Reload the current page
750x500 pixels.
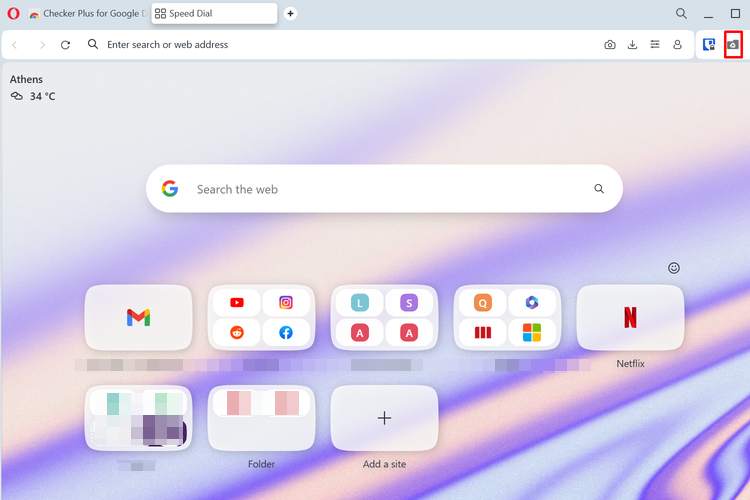[x=66, y=44]
